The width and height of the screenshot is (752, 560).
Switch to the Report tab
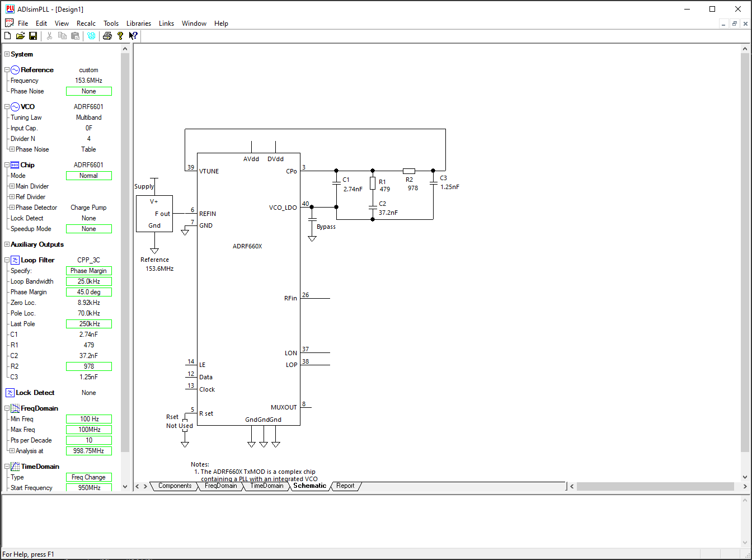tap(345, 486)
